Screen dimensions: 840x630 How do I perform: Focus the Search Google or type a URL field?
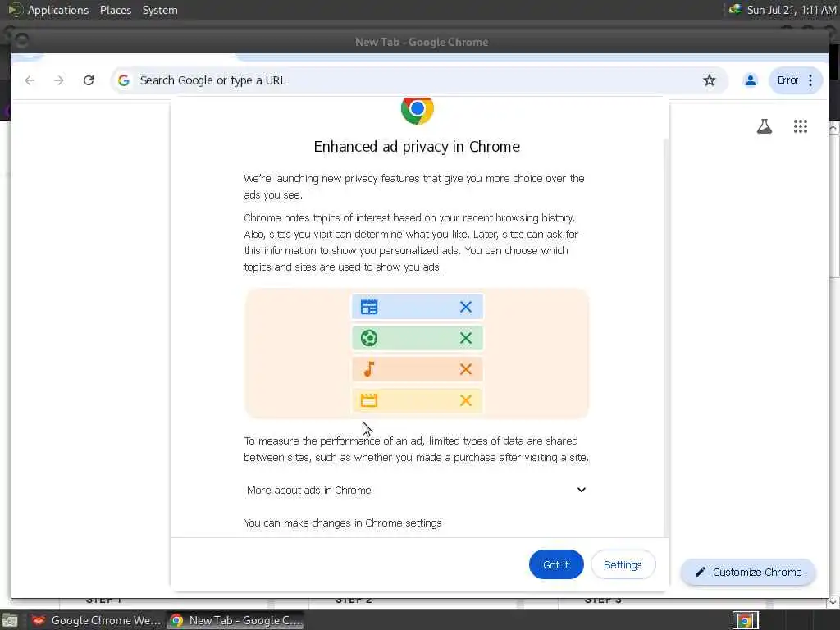click(x=418, y=80)
